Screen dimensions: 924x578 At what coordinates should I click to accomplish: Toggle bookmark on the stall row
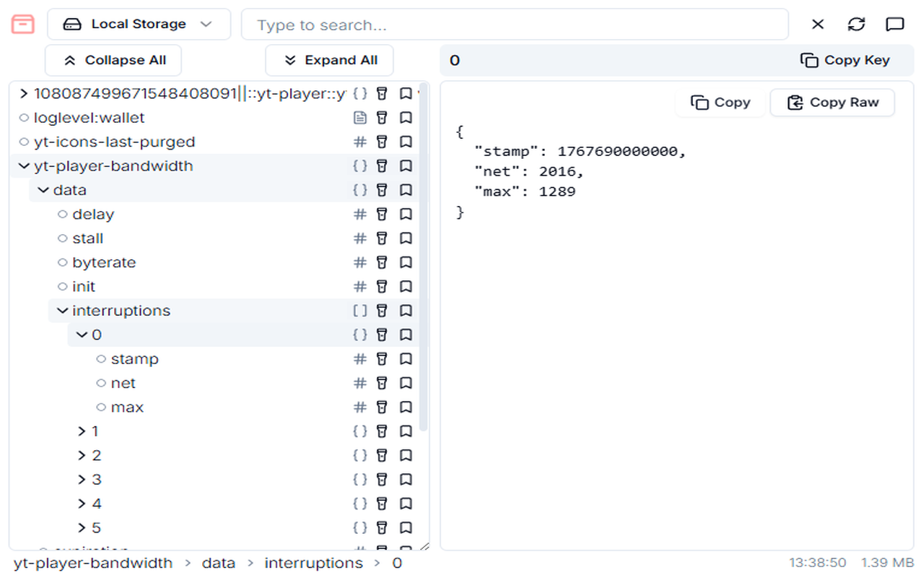[406, 238]
